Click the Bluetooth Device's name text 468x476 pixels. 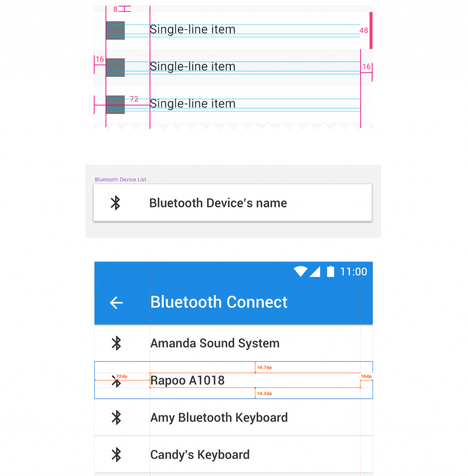(x=218, y=203)
